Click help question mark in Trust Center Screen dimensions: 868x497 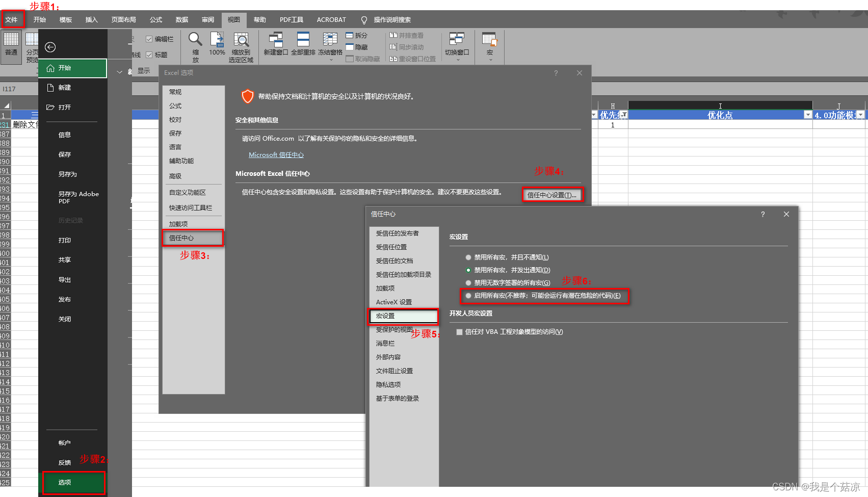click(763, 214)
